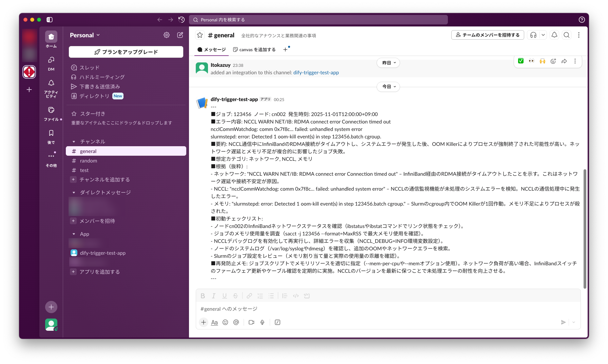Click the workspace preferences gear icon
Image resolution: width=608 pixels, height=364 pixels.
click(x=167, y=35)
